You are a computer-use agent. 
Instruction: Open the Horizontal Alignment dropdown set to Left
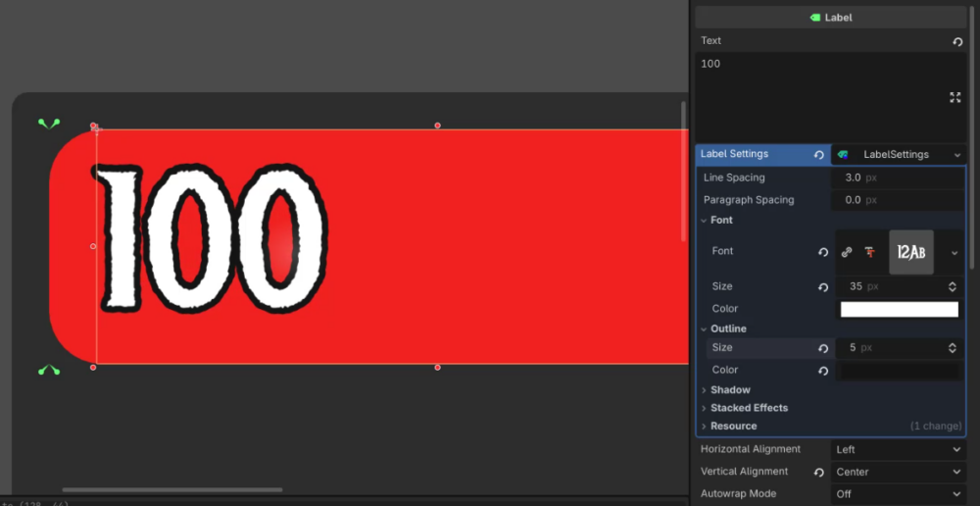click(898, 450)
